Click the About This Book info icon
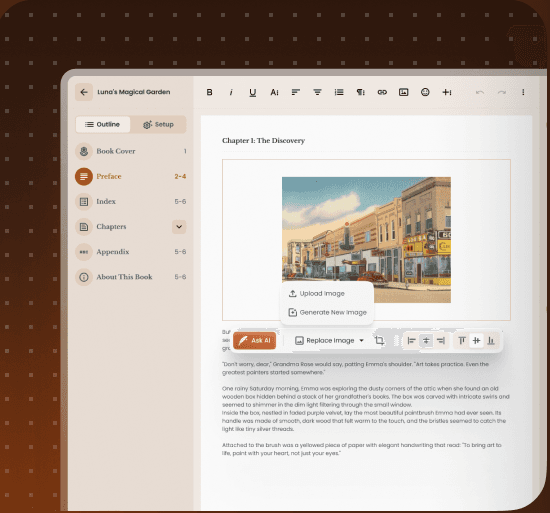The height and width of the screenshot is (513, 550). [84, 277]
